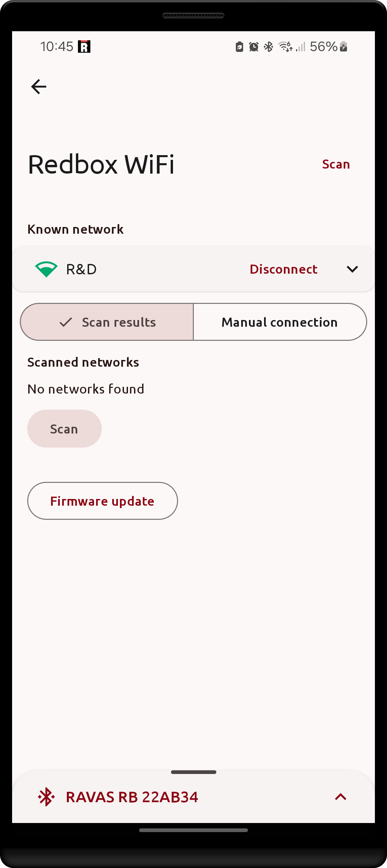Select the Scan results segment
The height and width of the screenshot is (868, 387).
107,322
